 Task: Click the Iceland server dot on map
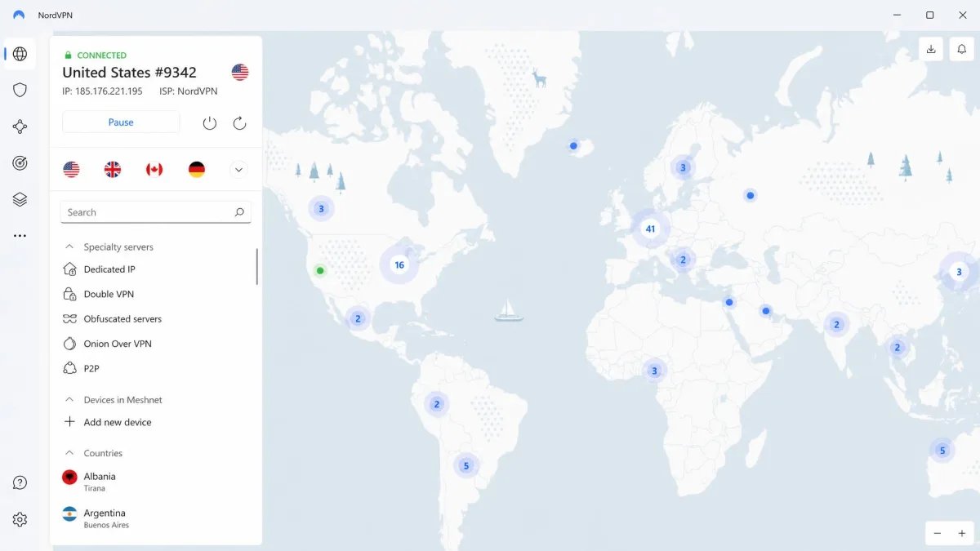[x=573, y=146]
